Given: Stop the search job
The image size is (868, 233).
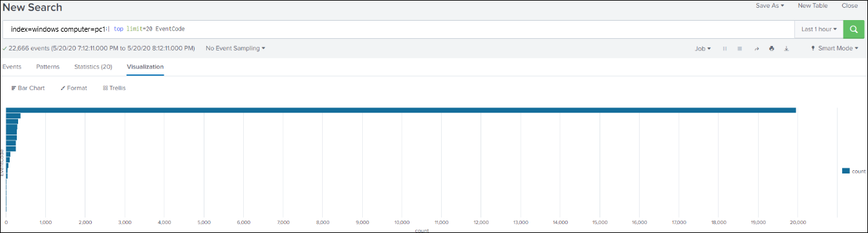Looking at the screenshot, I should pos(739,49).
